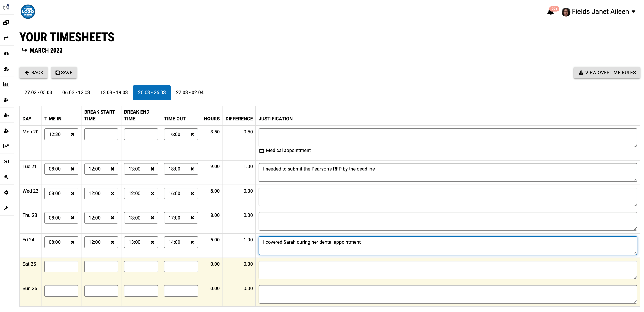Edit Tuesday's Pearson's RFP justification text
This screenshot has width=644, height=312.
coord(448,172)
